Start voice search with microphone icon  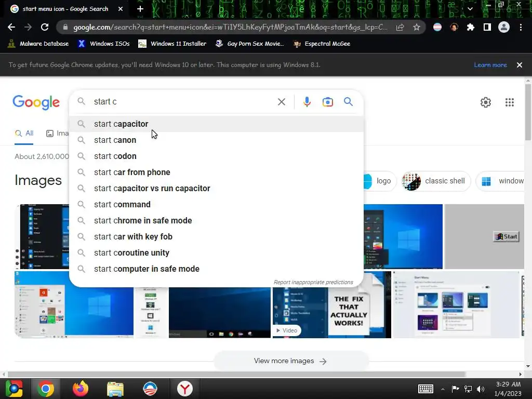(x=307, y=102)
